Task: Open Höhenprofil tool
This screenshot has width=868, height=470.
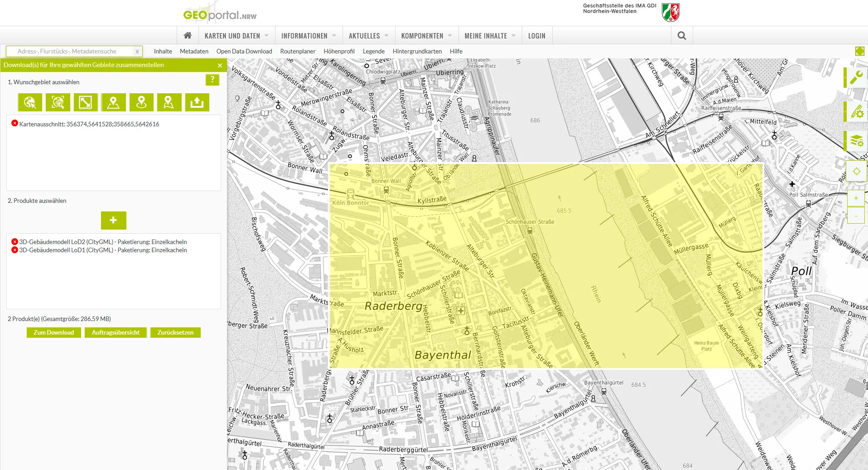Action: (339, 51)
